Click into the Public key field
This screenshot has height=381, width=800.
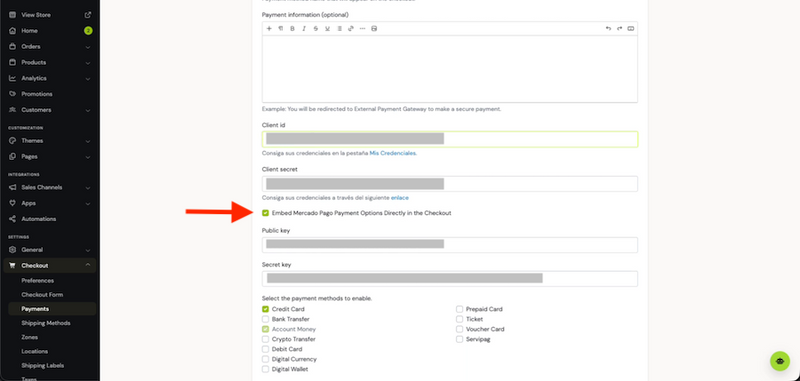[x=449, y=245]
